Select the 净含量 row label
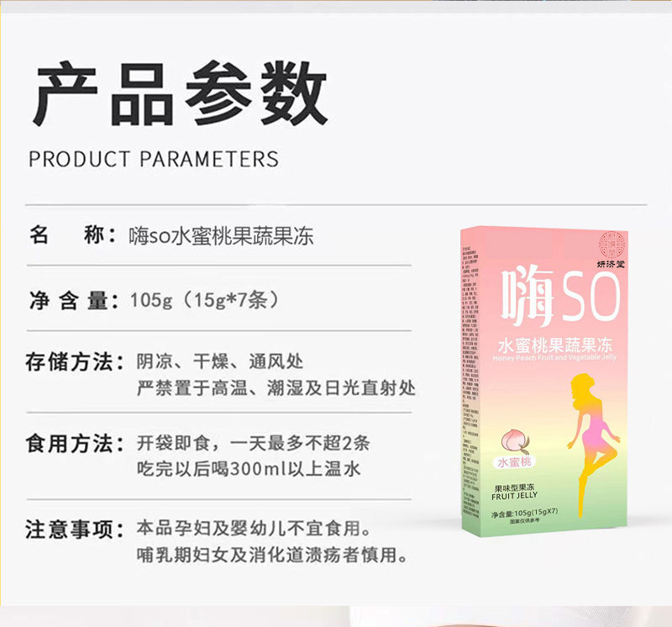Viewport: 672px width, 627px height. click(x=73, y=300)
